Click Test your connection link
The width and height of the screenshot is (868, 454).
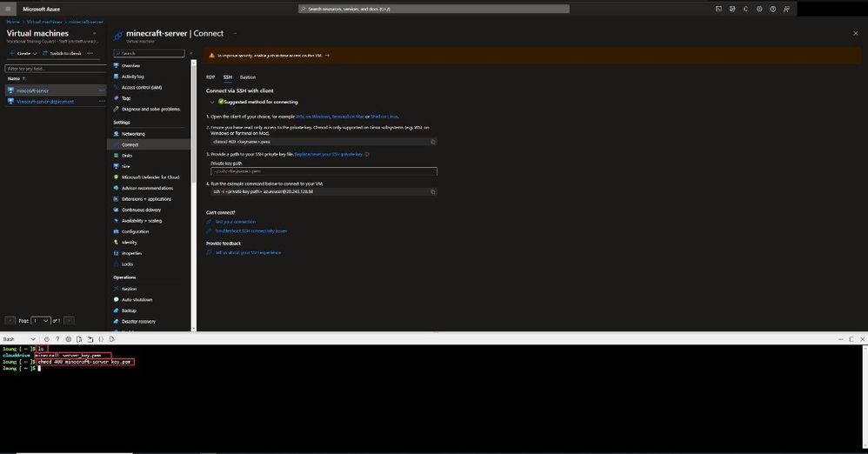click(x=236, y=222)
